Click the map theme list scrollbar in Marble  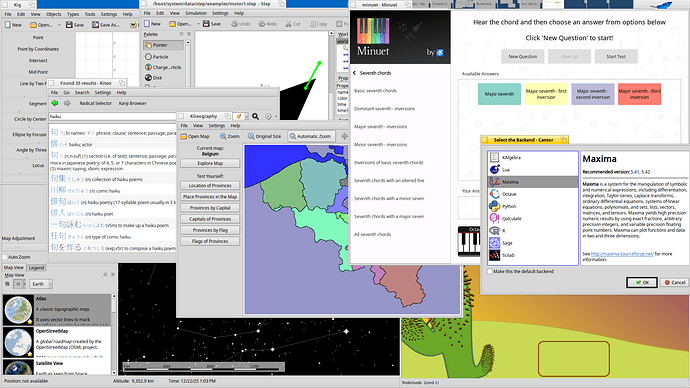point(114,334)
